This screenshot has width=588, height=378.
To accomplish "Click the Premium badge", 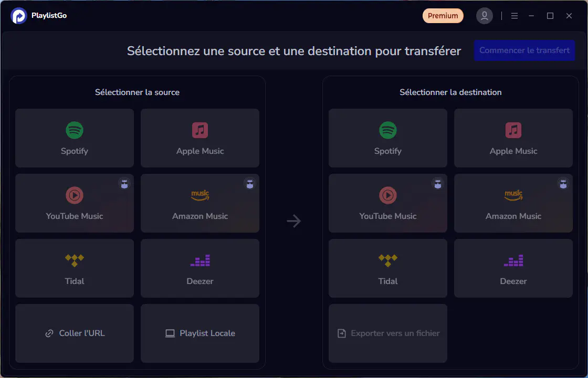I will pos(443,16).
